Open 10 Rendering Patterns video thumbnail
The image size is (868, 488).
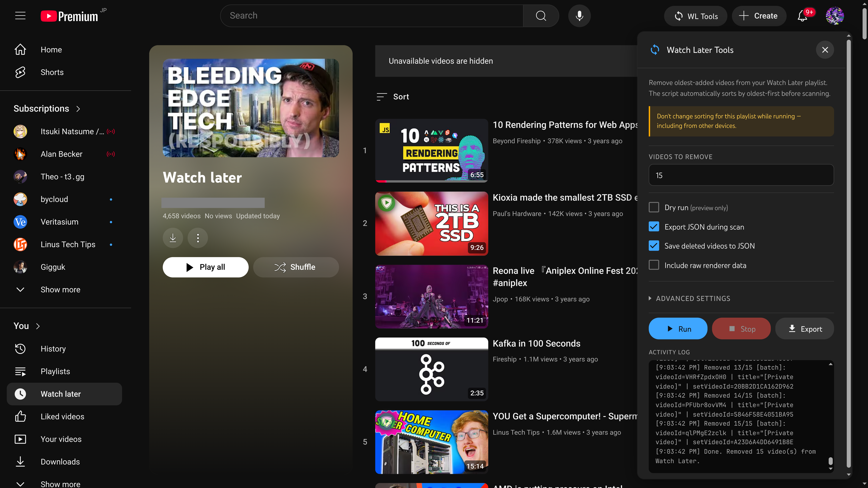tap(432, 151)
